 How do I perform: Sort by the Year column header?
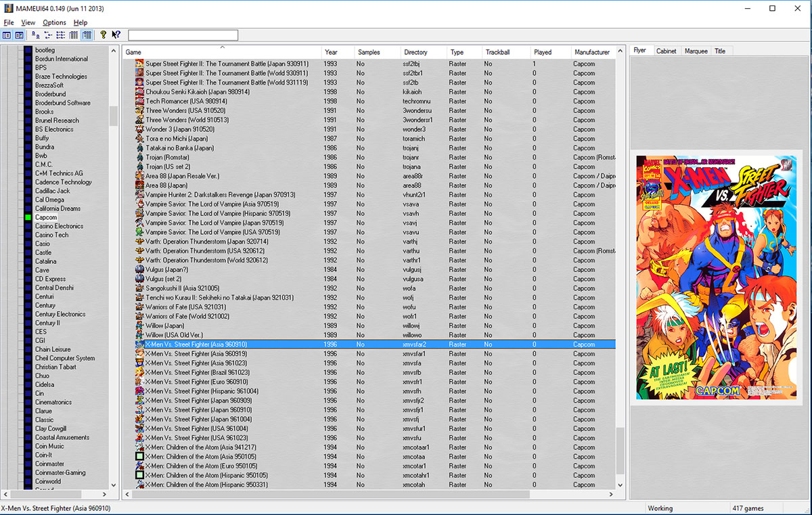tap(338, 52)
